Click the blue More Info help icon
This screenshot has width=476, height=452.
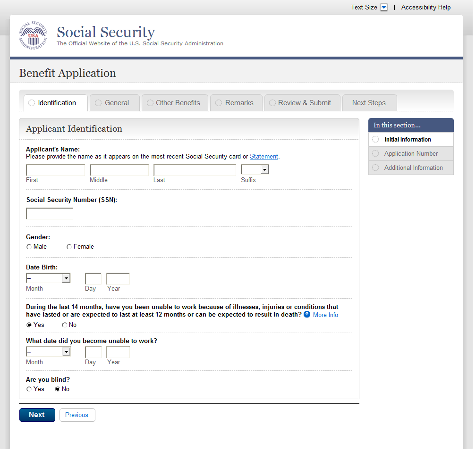[307, 314]
